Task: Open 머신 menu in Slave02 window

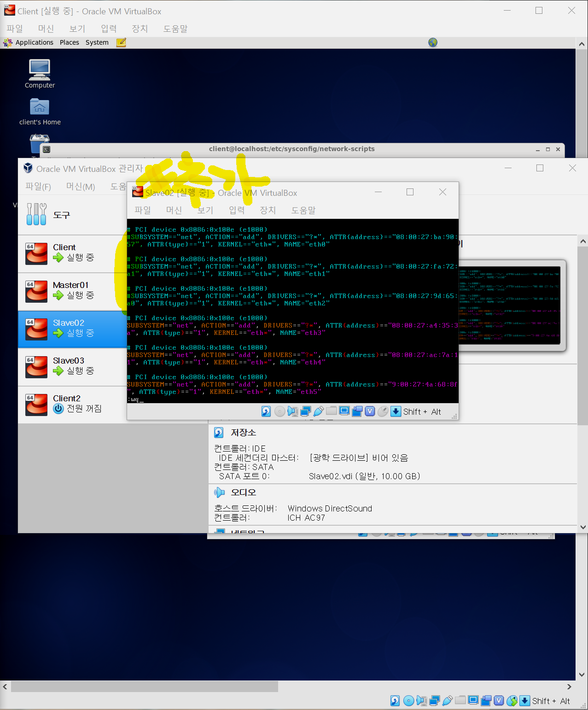Action: click(174, 210)
